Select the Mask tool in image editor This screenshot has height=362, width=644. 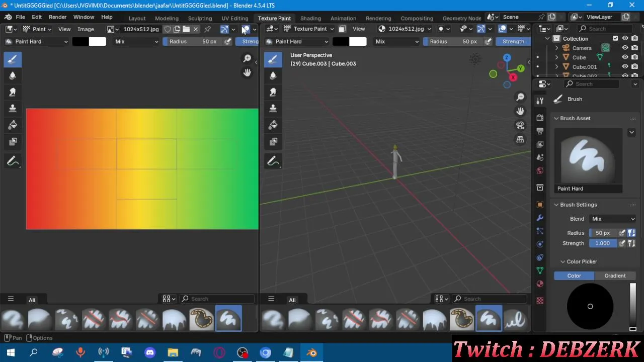click(13, 142)
